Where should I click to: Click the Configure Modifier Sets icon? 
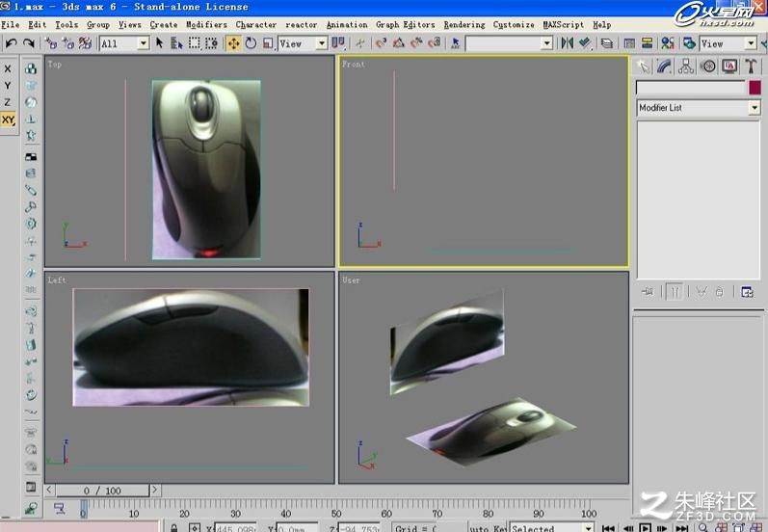747,292
